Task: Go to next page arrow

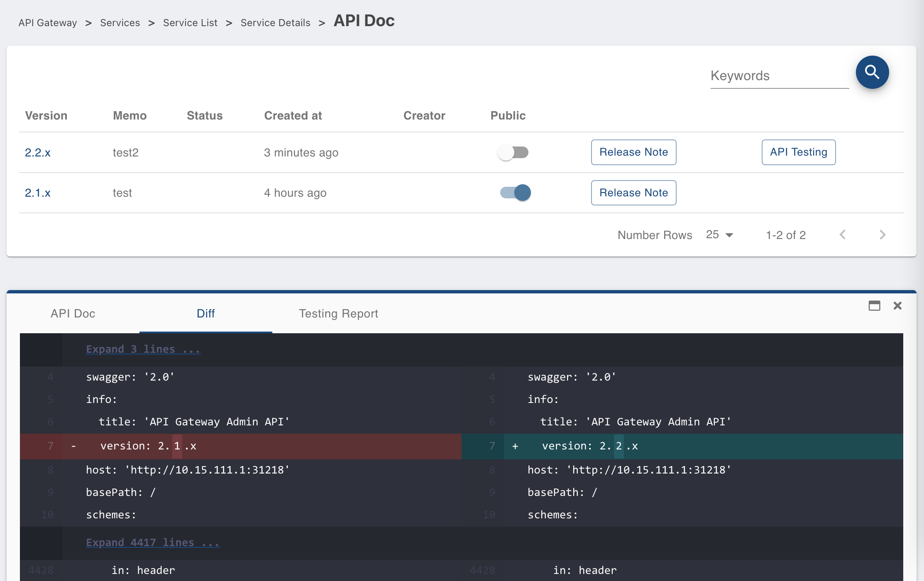Action: pos(882,235)
